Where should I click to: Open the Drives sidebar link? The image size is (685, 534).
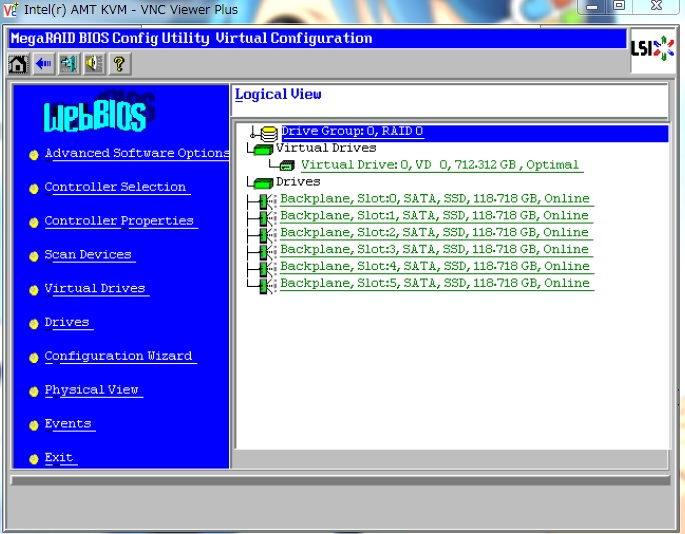point(67,322)
